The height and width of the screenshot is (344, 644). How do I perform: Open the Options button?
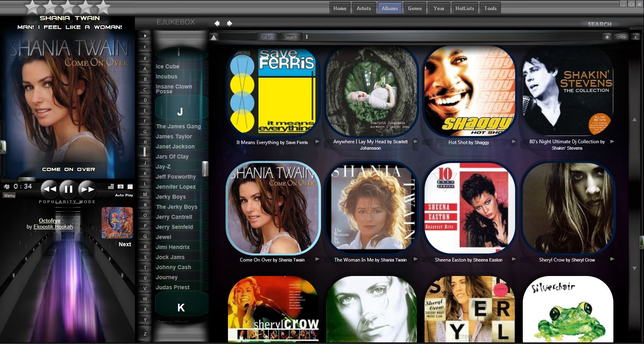click(x=621, y=37)
